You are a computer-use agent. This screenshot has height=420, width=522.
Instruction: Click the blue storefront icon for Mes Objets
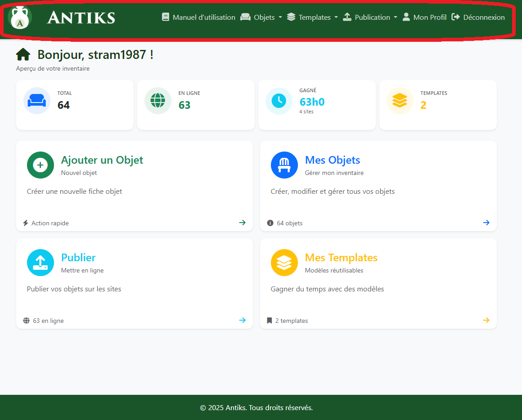284,165
